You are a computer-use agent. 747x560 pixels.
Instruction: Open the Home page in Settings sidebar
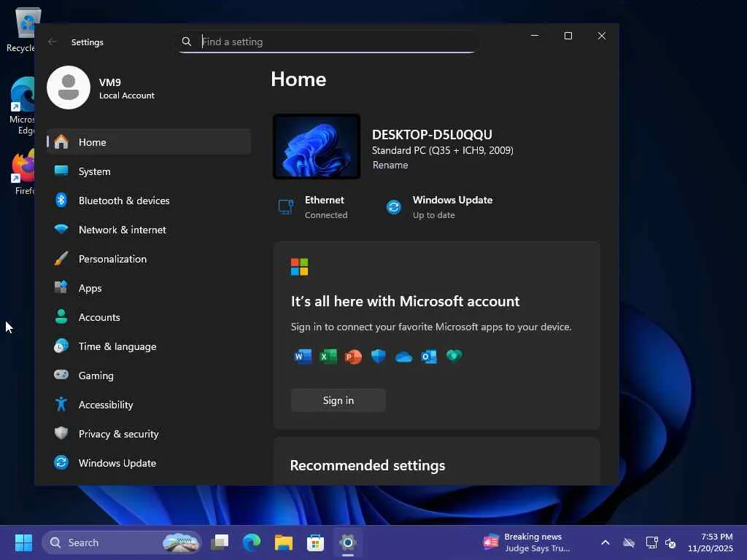149,142
